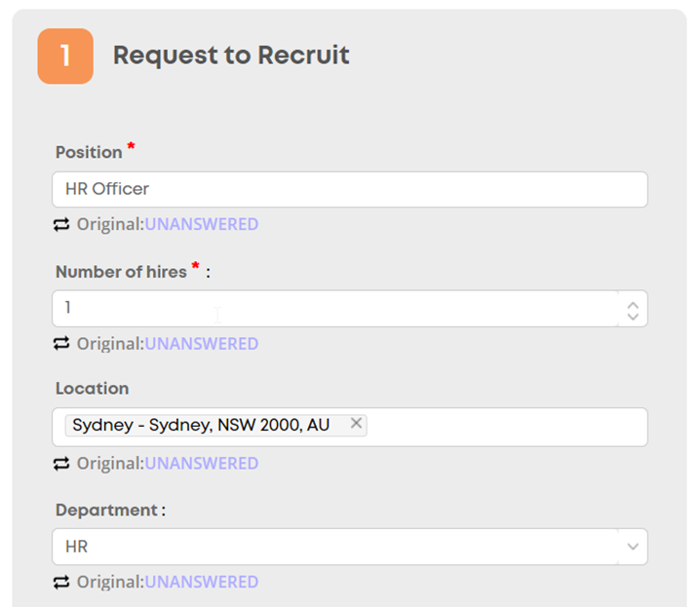Focus the Number of hires input

point(334,308)
